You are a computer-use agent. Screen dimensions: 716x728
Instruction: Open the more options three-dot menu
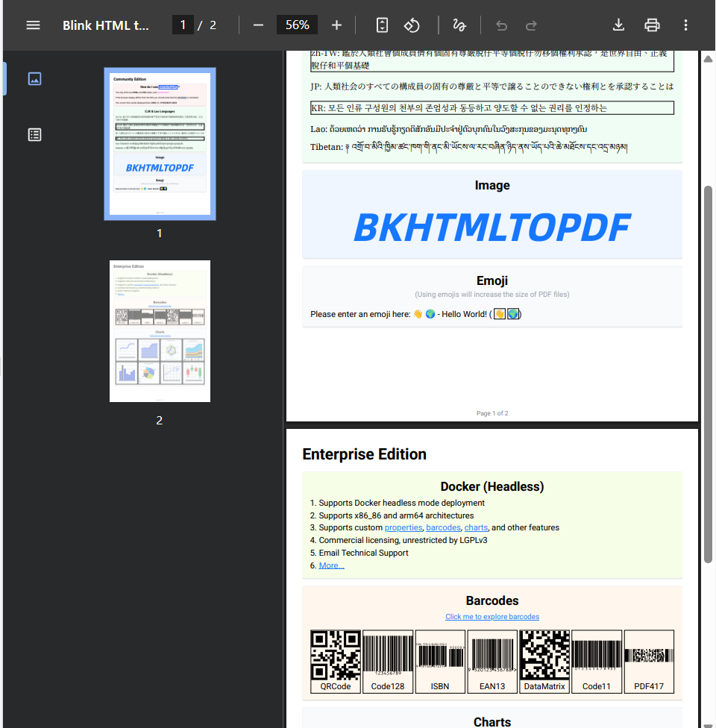685,25
